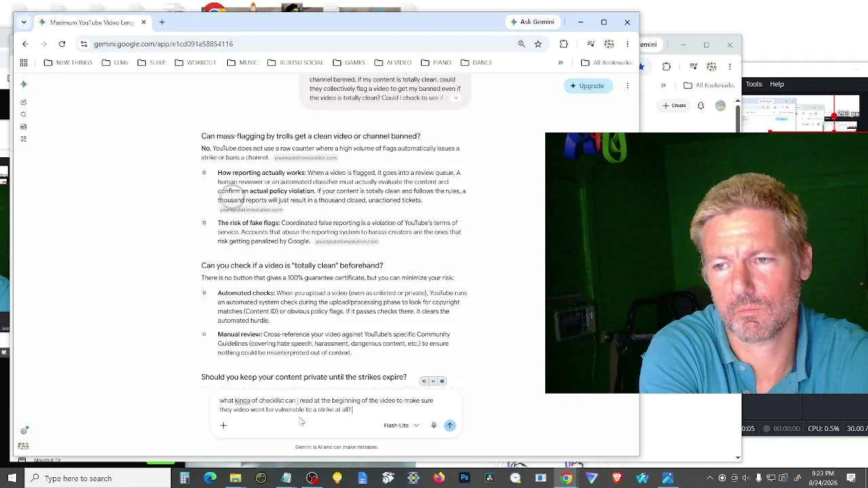Click the Chrome apps grid shortcut
Screen dimensions: 868x488
24,62
